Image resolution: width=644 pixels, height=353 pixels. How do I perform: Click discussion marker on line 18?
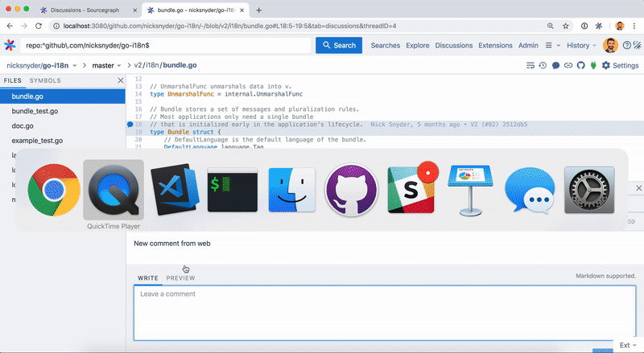130,125
